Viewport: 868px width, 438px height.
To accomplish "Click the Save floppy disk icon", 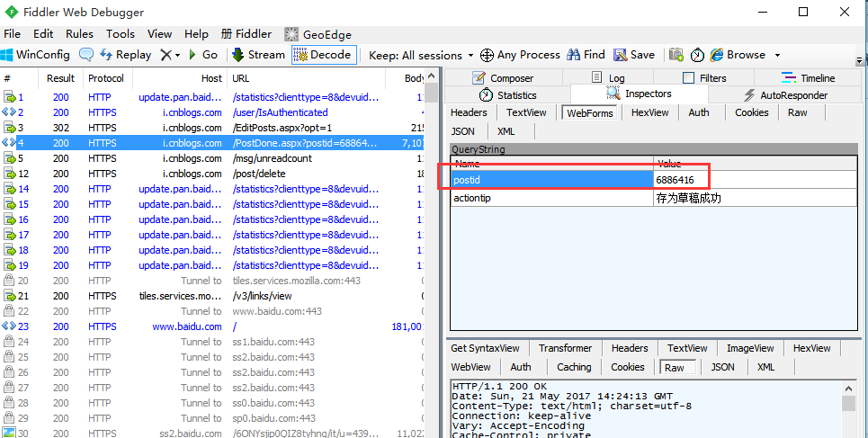I will pos(620,55).
